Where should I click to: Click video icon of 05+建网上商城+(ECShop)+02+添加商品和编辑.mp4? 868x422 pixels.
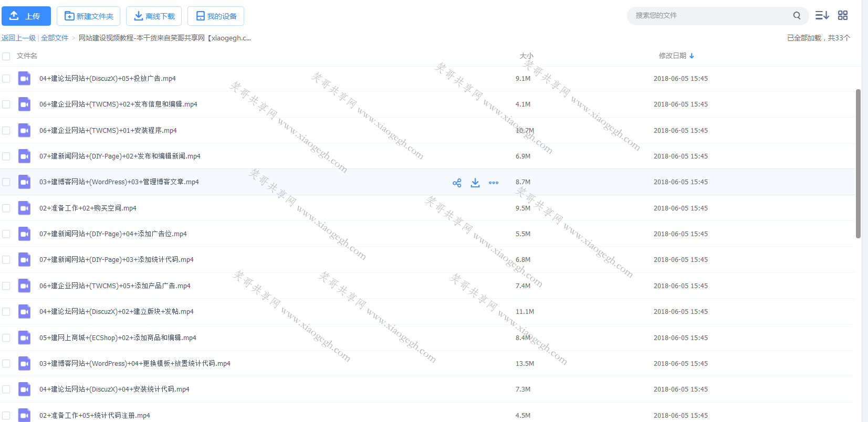click(24, 338)
